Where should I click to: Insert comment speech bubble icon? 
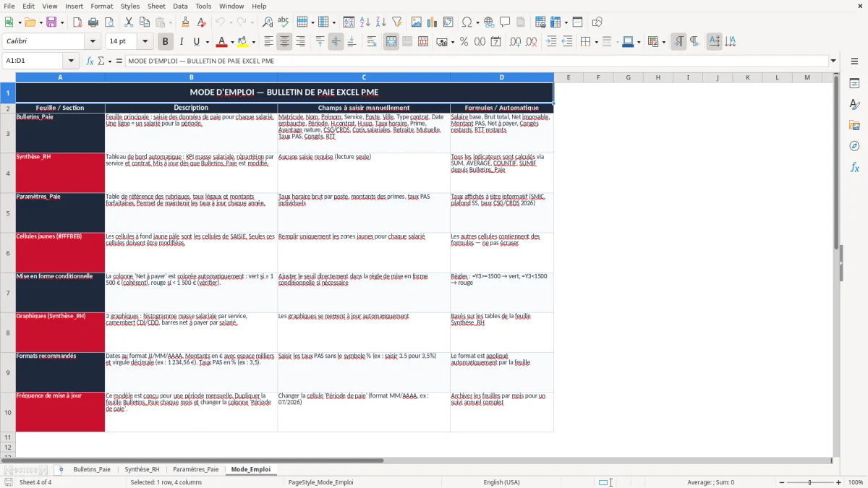pyautogui.click(x=505, y=22)
